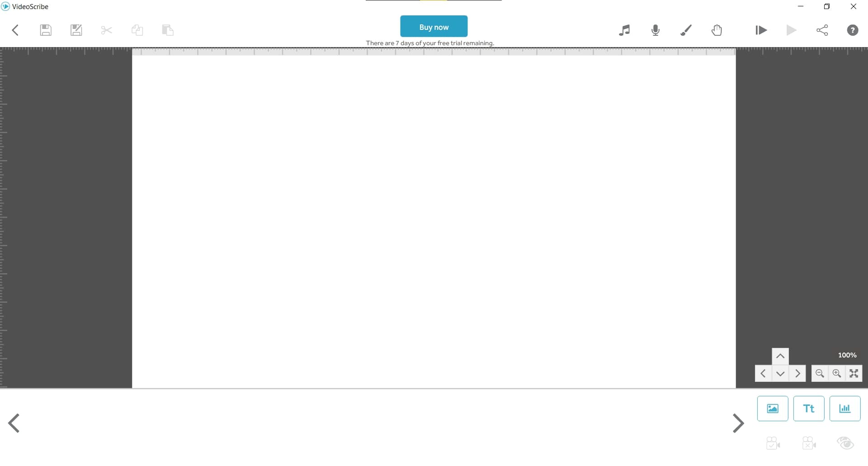This screenshot has width=868, height=466.
Task: Record a voiceover with the microphone icon
Action: tap(656, 30)
